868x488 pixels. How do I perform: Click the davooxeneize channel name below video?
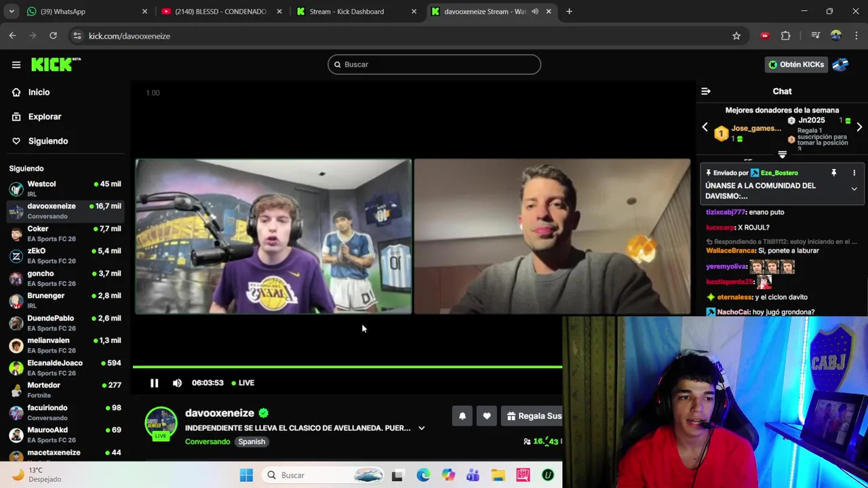[220, 413]
